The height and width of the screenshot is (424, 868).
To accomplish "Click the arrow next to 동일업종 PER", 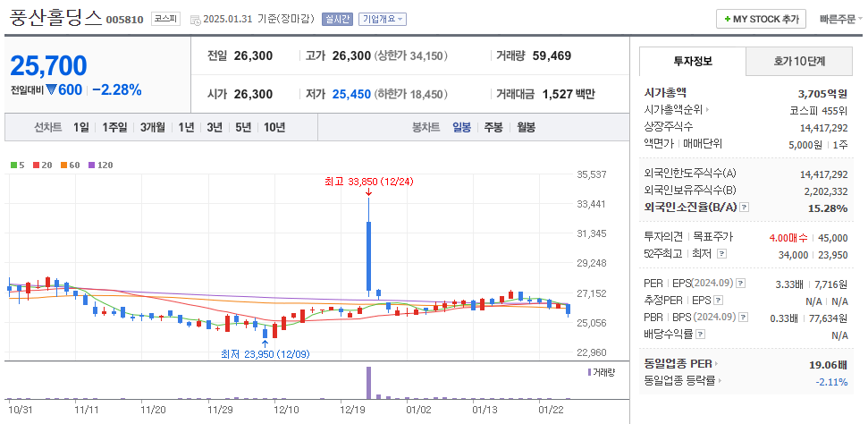I will coord(716,364).
